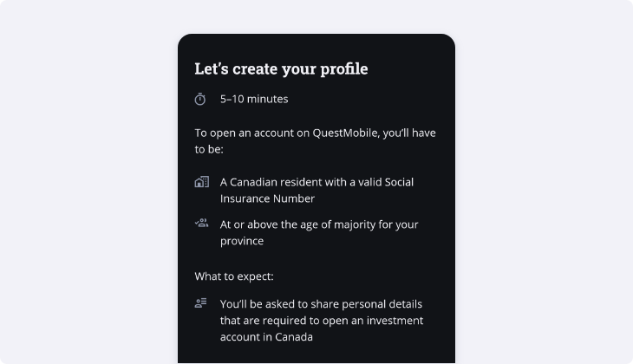Screen dimensions: 633x364
Task: Select the "A Canadian resident" requirement line
Action: click(x=316, y=182)
